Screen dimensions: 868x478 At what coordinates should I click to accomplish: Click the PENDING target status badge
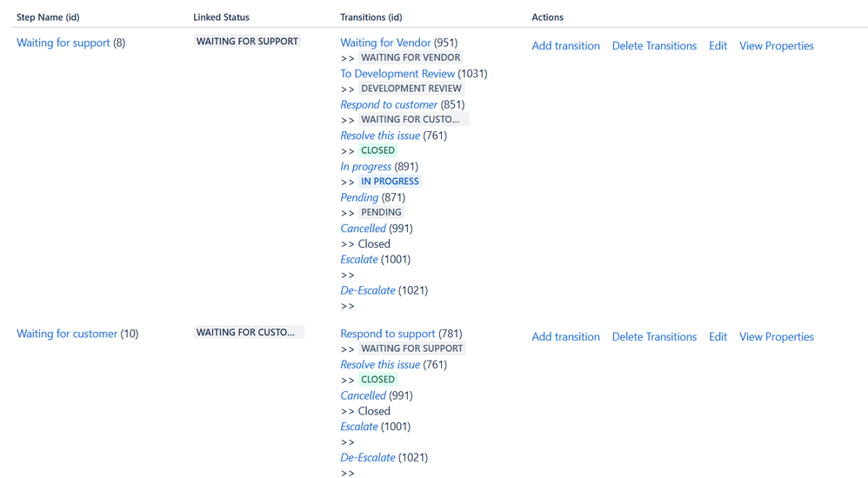(x=381, y=212)
